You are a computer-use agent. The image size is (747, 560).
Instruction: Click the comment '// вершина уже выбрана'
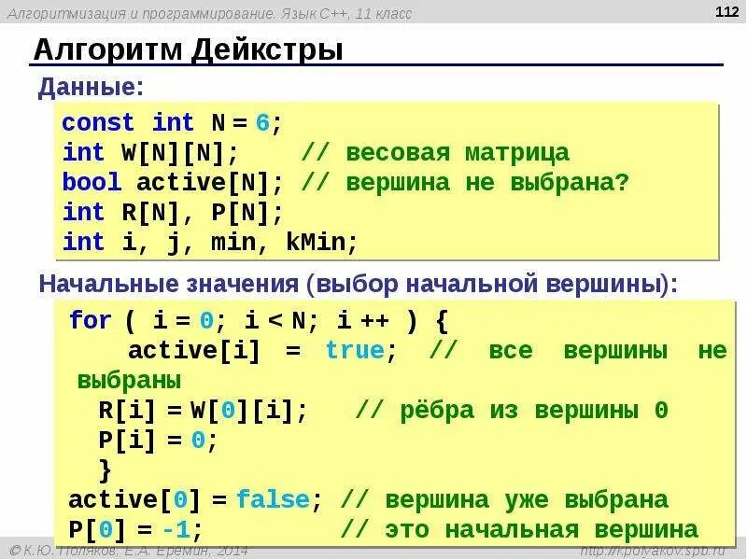click(x=504, y=500)
